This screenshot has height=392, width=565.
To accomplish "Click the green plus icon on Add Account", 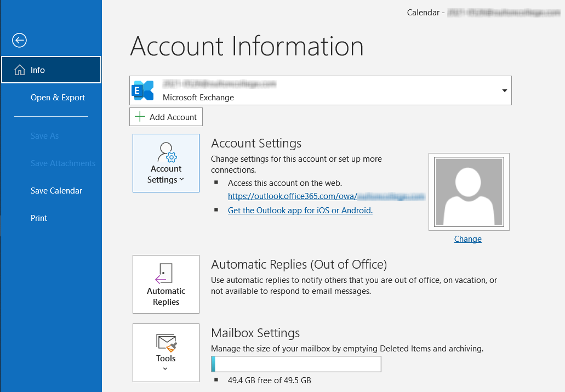I will tap(139, 117).
